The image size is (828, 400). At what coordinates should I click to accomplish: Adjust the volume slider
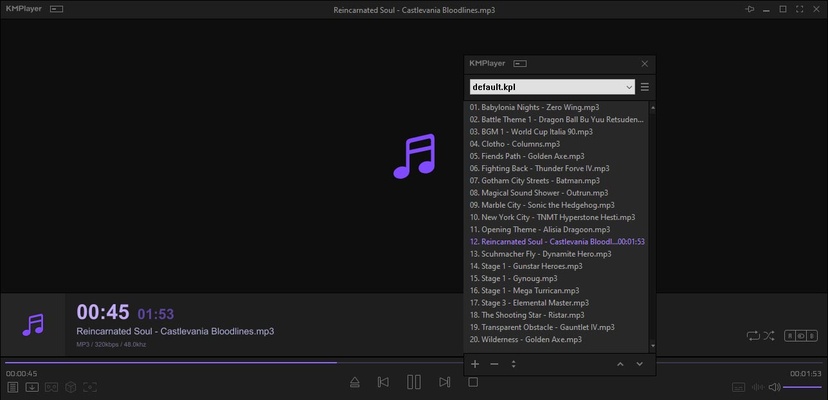click(x=802, y=387)
